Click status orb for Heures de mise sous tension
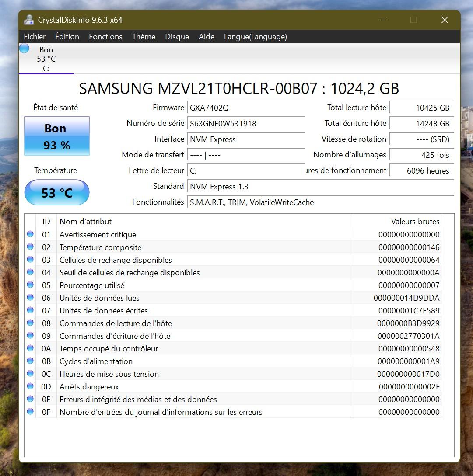Image resolution: width=473 pixels, height=476 pixels. coord(30,373)
